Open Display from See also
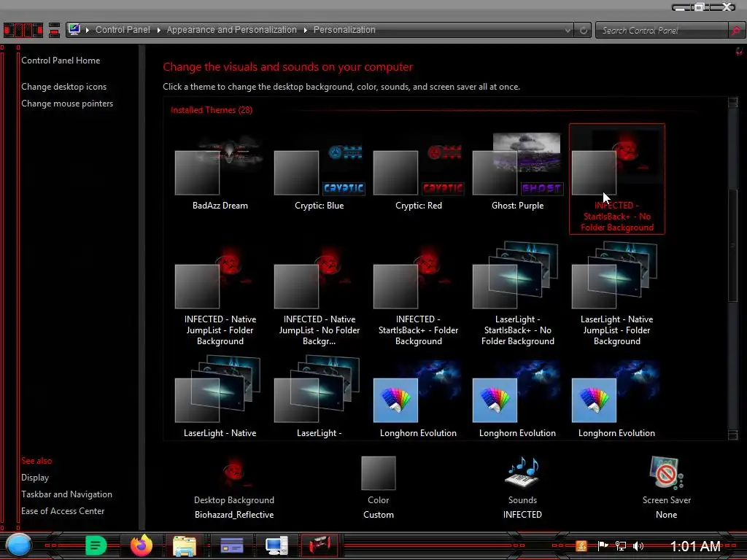This screenshot has height=560, width=747. 35,478
